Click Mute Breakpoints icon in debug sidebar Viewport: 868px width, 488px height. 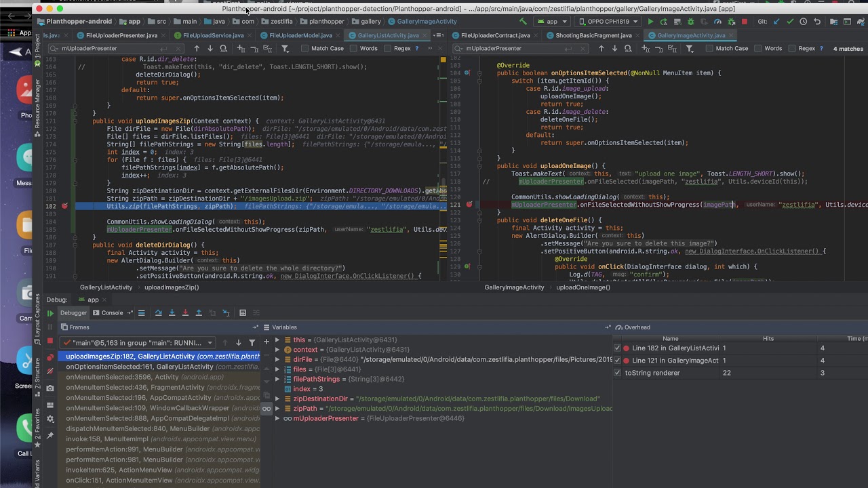(x=50, y=371)
